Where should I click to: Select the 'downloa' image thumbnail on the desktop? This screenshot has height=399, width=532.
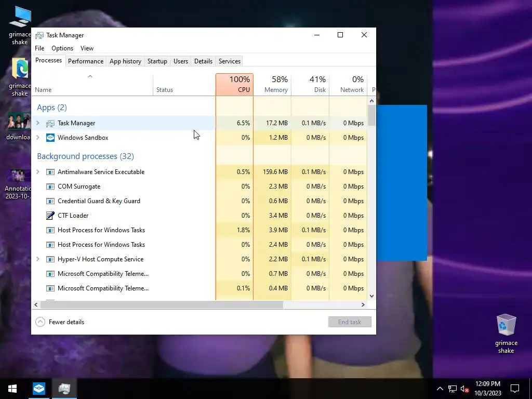18,126
